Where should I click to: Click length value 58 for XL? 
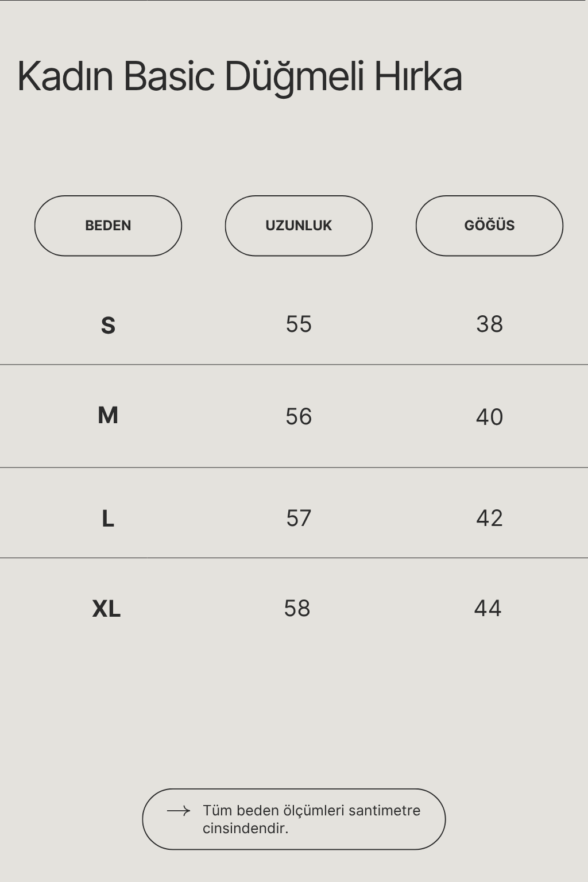[x=297, y=608]
